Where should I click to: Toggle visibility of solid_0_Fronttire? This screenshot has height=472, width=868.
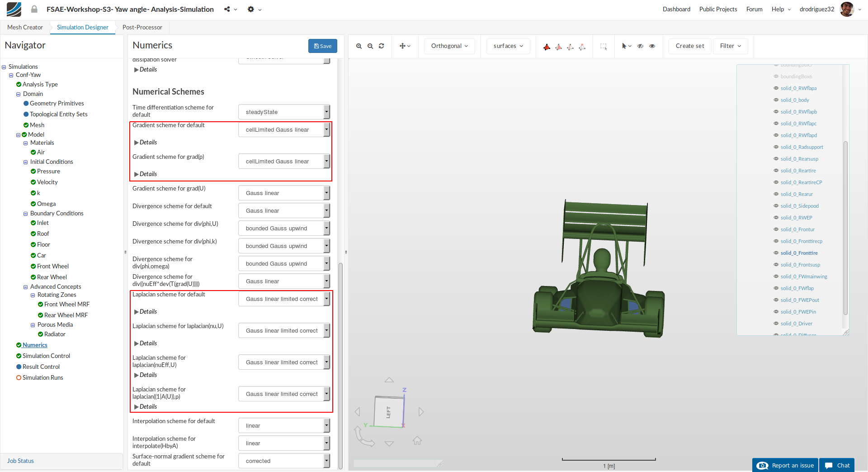776,253
